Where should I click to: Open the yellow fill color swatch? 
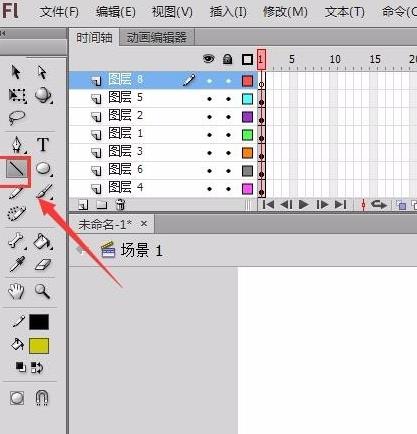coord(39,346)
